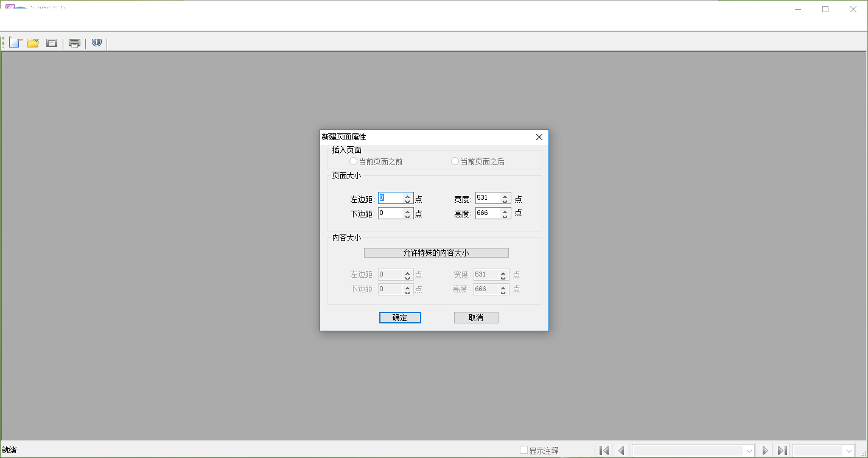Save the document using the save icon
The width and height of the screenshot is (868, 458).
pyautogui.click(x=51, y=42)
